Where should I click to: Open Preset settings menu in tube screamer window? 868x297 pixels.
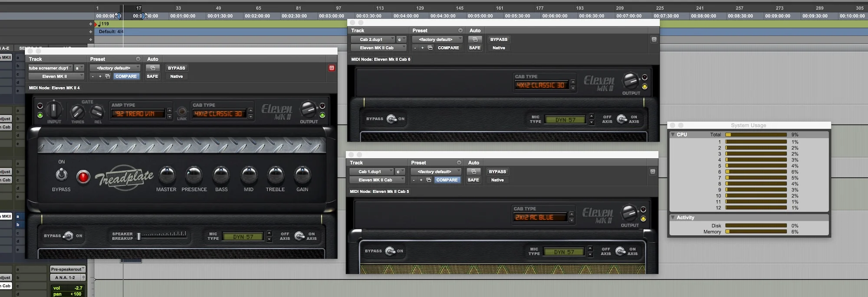138,59
